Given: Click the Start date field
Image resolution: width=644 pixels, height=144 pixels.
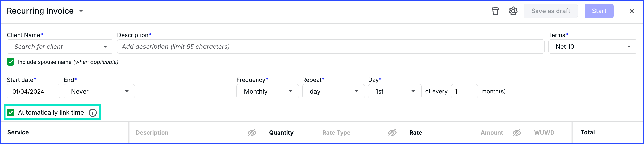Looking at the screenshot, I should pyautogui.click(x=33, y=91).
